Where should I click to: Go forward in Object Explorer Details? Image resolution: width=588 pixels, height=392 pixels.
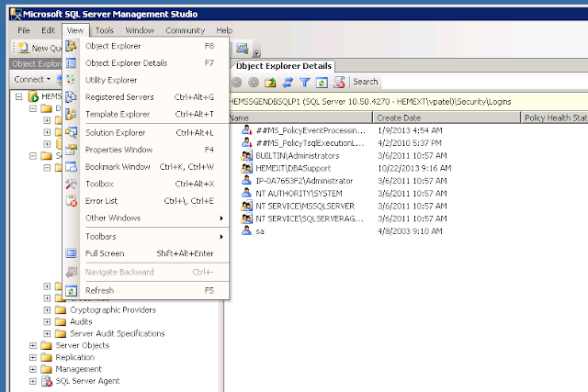click(254, 82)
